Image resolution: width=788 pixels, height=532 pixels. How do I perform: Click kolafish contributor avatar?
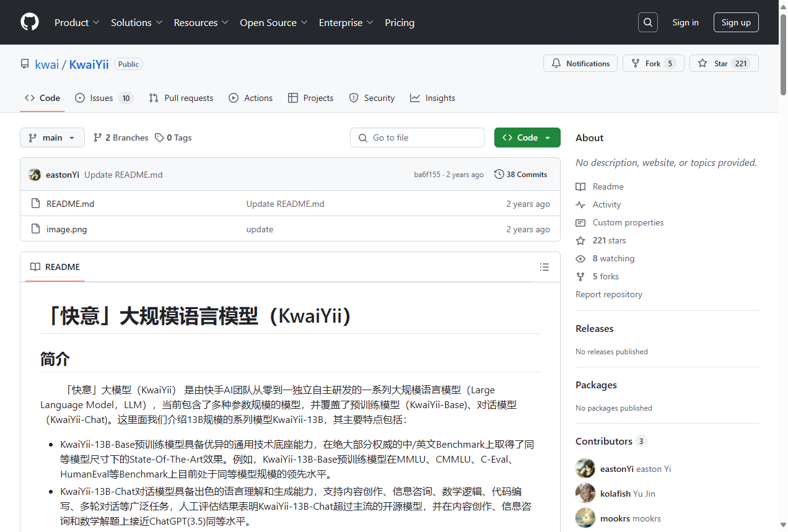[585, 494]
